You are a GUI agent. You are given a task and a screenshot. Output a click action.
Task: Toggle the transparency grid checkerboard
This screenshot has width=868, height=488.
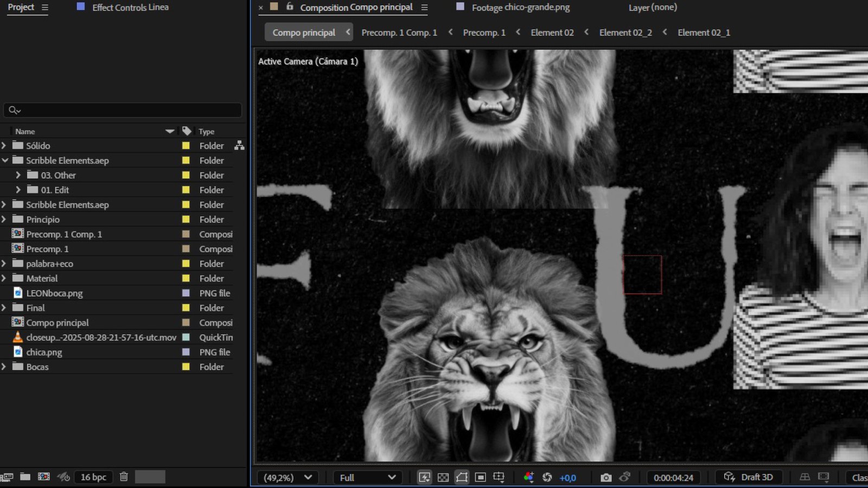[443, 477]
